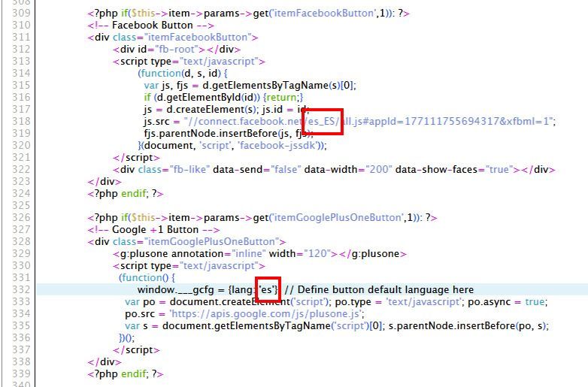The height and width of the screenshot is (387, 588).
Task: Click data-send value "false"
Action: pos(286,170)
